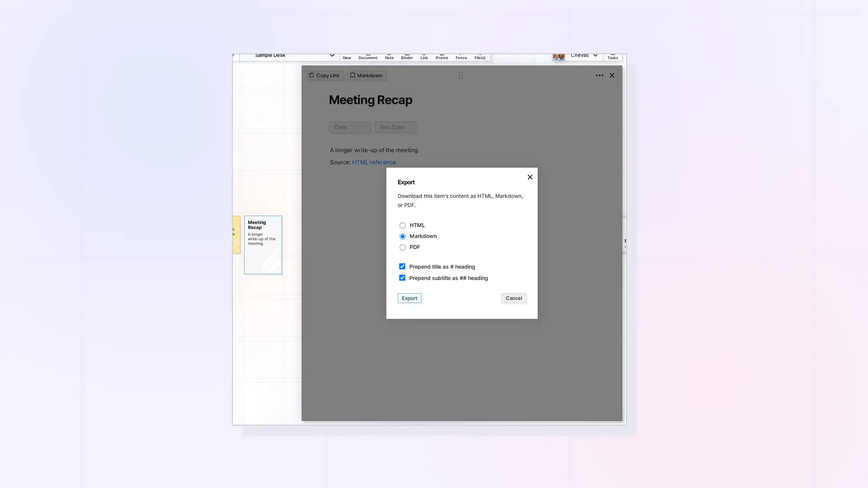Add a Link from toolbar
The height and width of the screenshot is (488, 868).
pyautogui.click(x=424, y=56)
